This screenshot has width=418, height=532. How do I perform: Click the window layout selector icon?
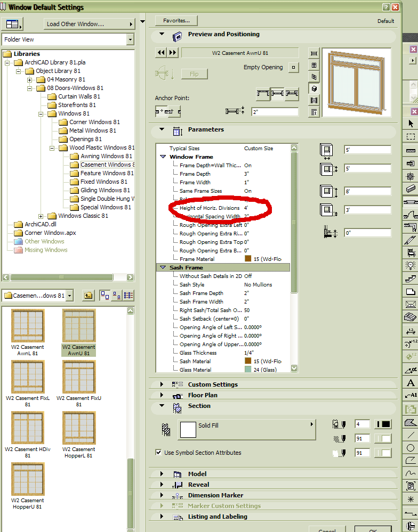click(13, 24)
